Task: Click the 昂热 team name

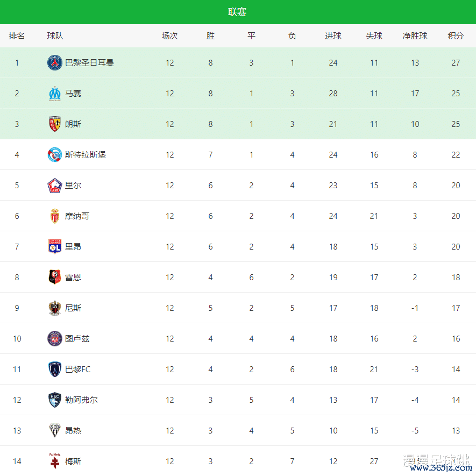Action: coord(73,431)
